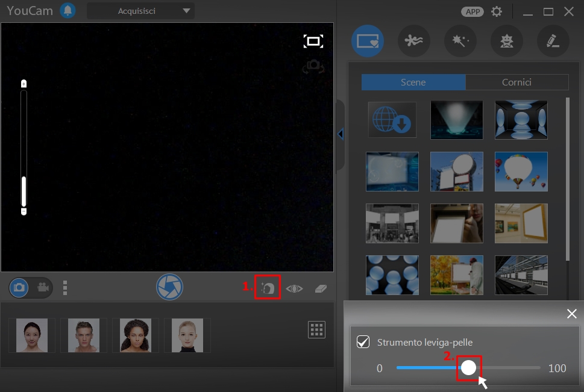Open the particles effects category
The image size is (584, 392).
pos(460,40)
